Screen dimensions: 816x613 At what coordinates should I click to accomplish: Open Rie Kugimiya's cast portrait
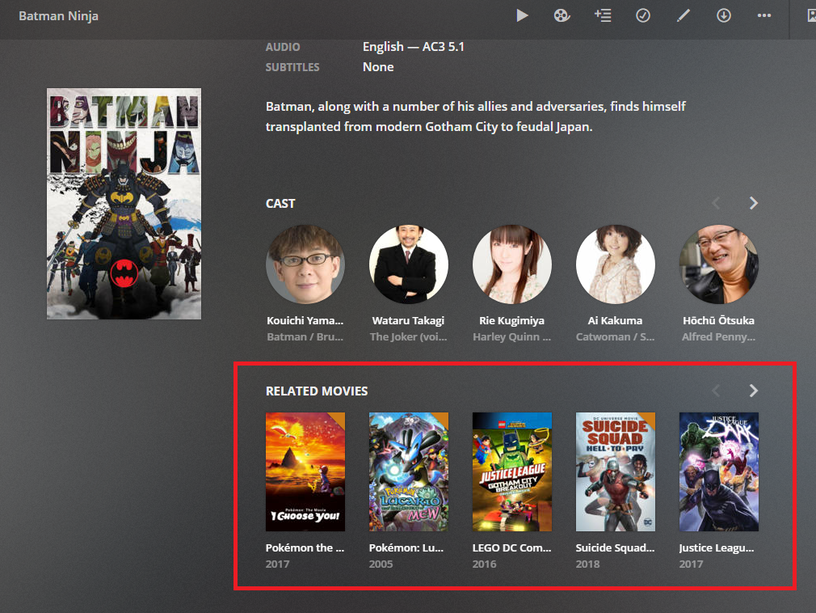pos(512,264)
